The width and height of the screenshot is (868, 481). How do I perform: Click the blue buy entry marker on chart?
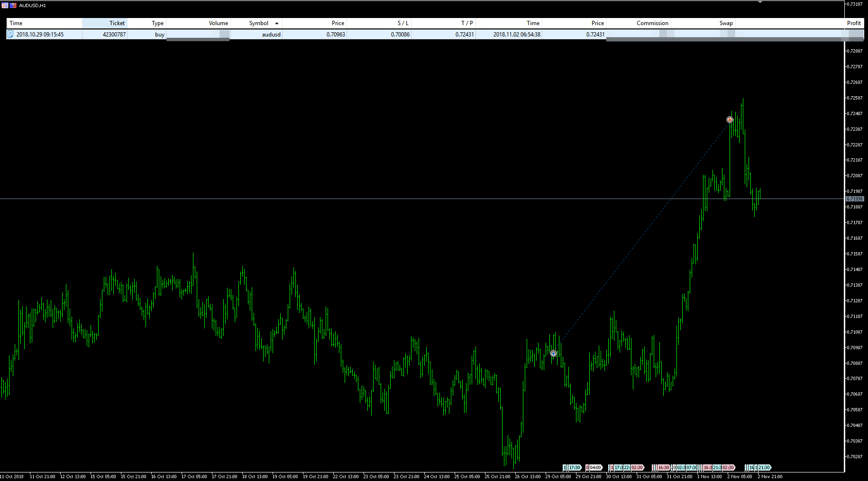pyautogui.click(x=553, y=353)
